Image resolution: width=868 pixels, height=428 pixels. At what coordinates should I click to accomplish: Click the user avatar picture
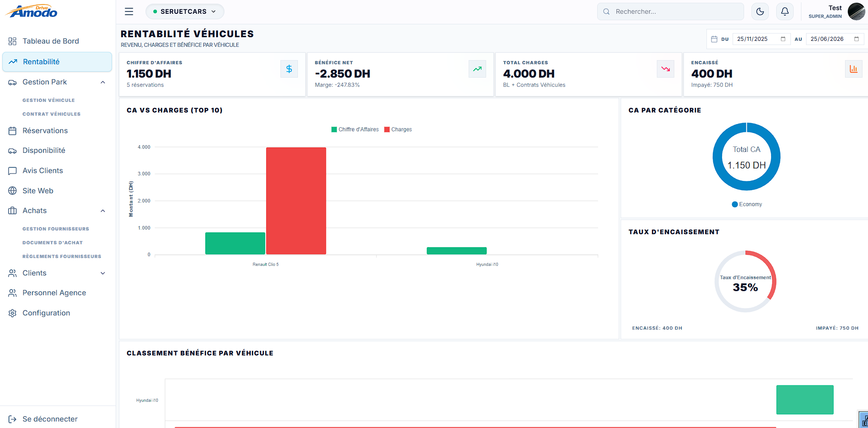[856, 11]
